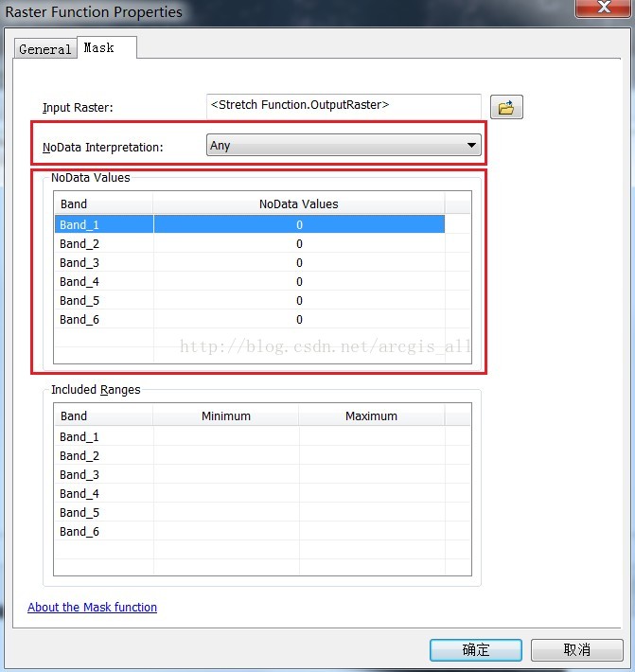Edit NoData value 0 for Band_3
This screenshot has height=672, width=635.
tap(299, 262)
